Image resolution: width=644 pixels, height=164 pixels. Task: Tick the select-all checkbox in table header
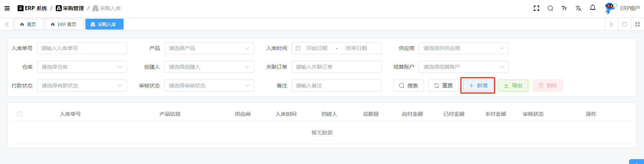coord(19,114)
